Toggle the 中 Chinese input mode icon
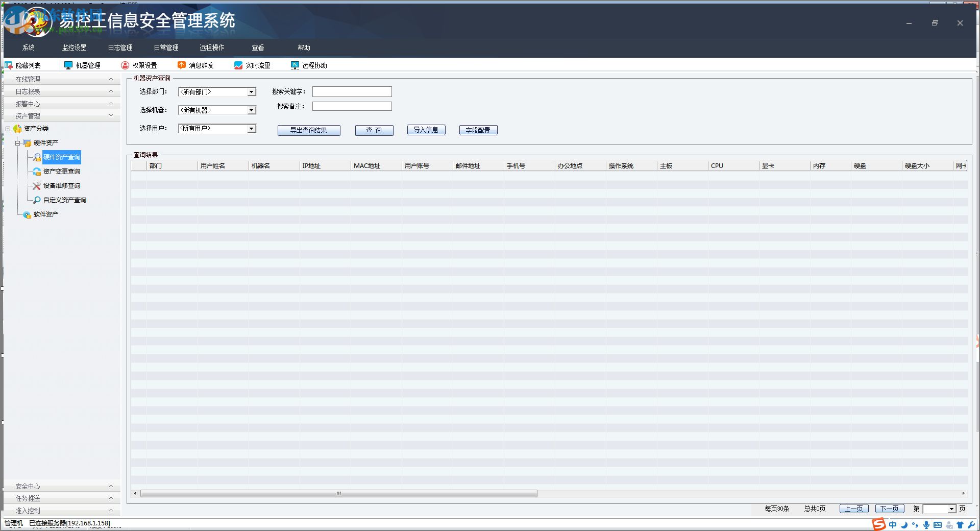The image size is (980, 531). [893, 525]
